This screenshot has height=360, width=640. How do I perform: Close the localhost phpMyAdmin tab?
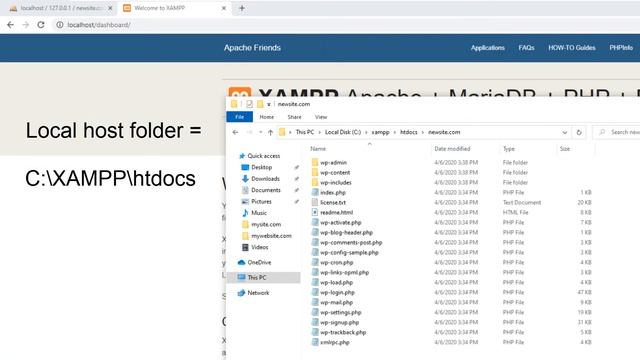point(110,8)
